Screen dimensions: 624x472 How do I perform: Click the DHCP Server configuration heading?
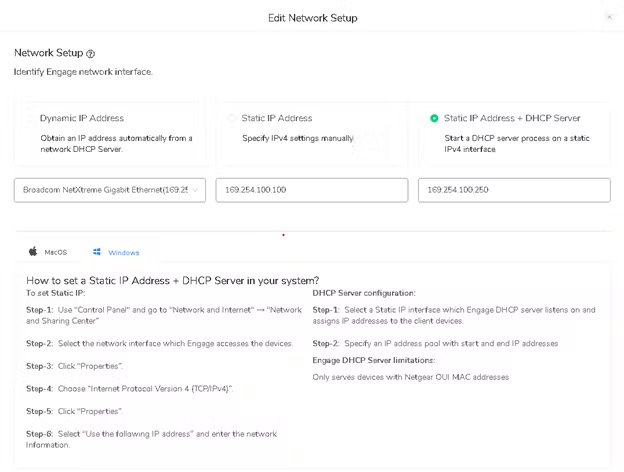[364, 293]
